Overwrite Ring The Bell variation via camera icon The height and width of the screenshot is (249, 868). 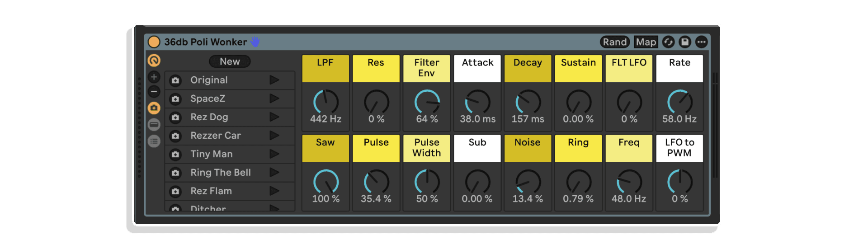coord(175,173)
